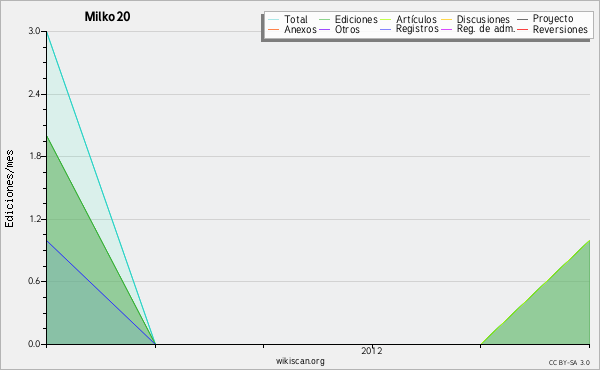Click the '1.2' y-axis value

click(x=34, y=219)
